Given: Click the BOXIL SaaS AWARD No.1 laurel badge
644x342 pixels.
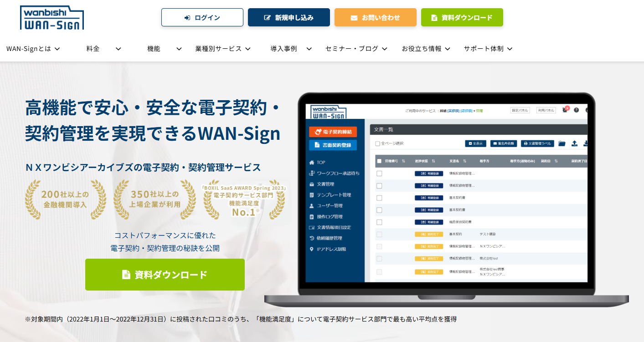Looking at the screenshot, I should [244, 200].
